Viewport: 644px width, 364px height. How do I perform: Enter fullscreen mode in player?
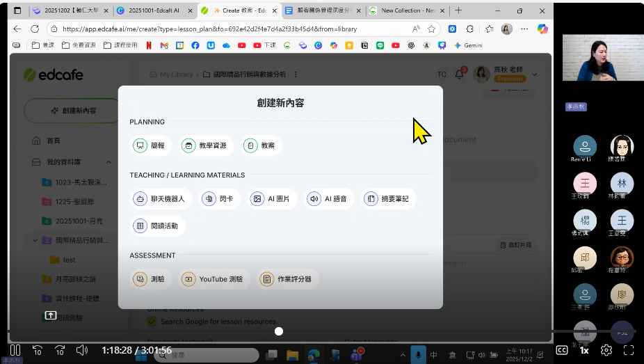[629, 351]
